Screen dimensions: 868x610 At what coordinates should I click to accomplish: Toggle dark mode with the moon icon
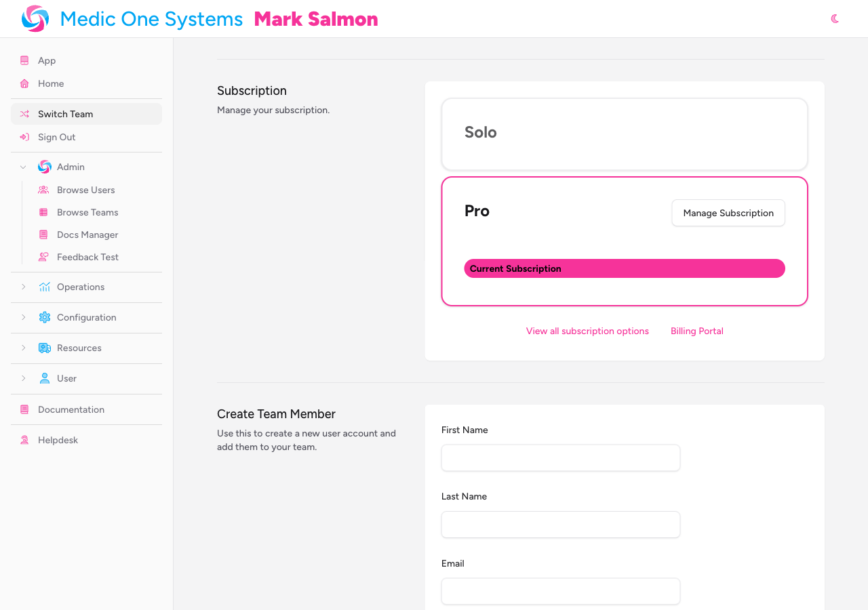point(834,19)
